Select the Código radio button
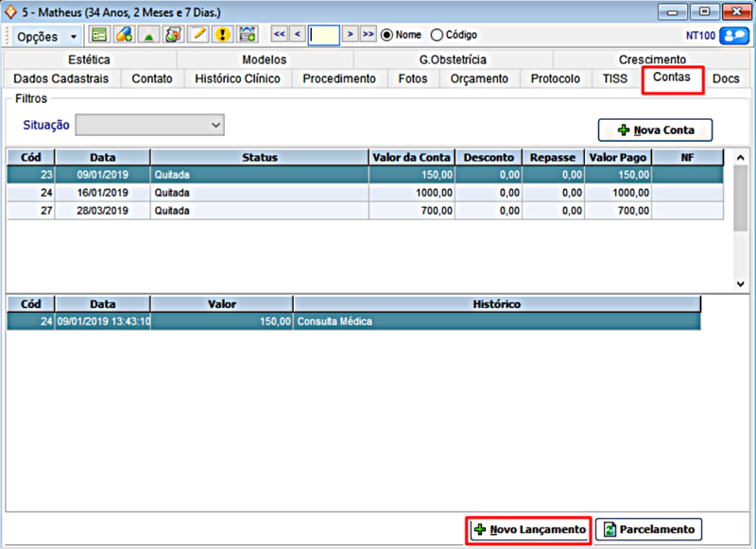756x549 pixels. (x=437, y=35)
